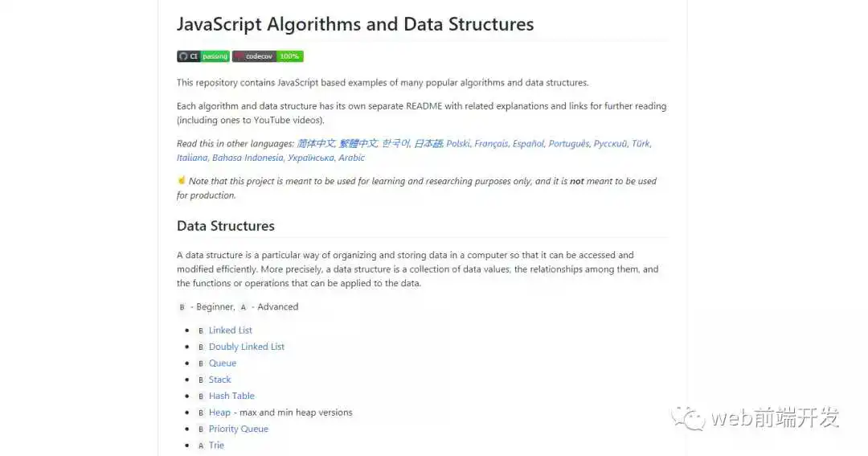Open the Trie link

tap(216, 445)
